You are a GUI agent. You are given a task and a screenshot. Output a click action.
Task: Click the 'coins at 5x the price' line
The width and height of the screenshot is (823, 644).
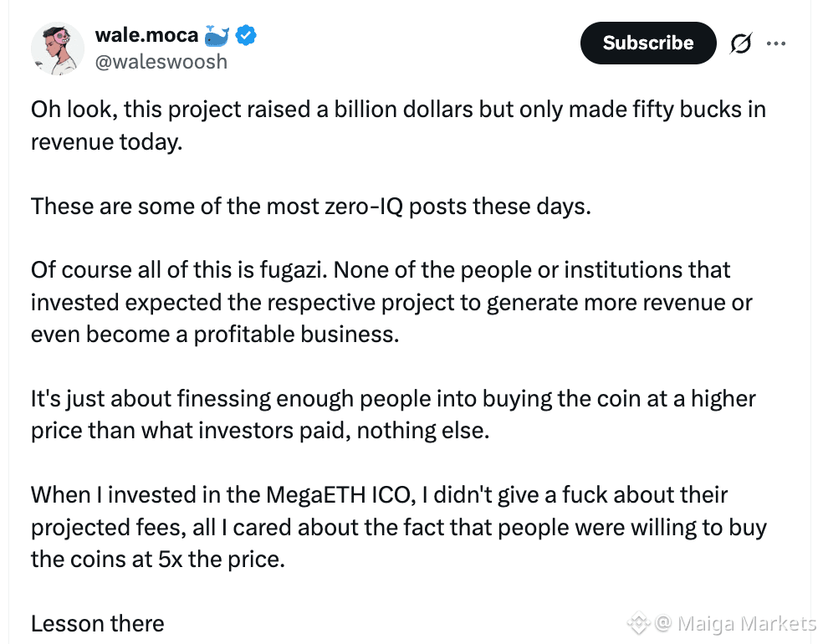157,560
